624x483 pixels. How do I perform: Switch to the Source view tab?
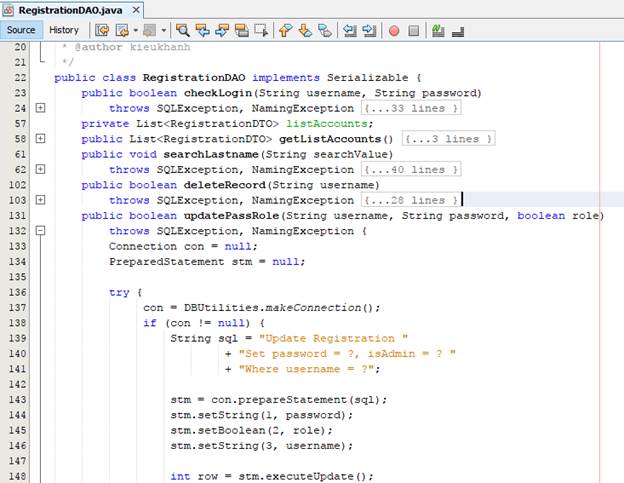[21, 30]
